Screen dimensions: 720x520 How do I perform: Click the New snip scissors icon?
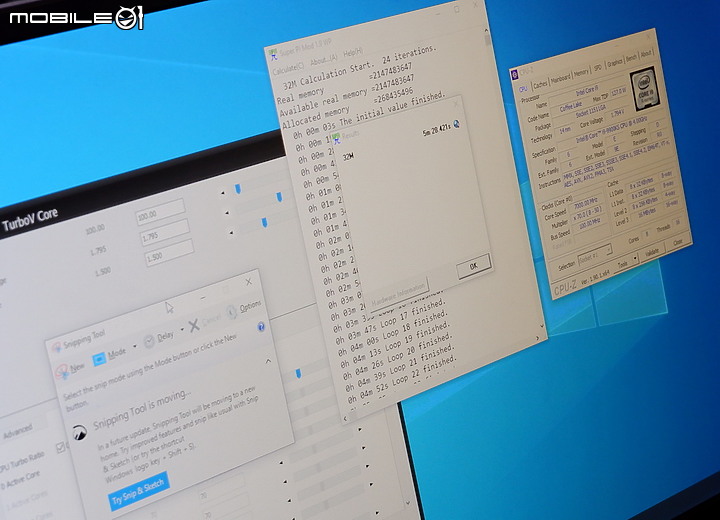[62, 371]
